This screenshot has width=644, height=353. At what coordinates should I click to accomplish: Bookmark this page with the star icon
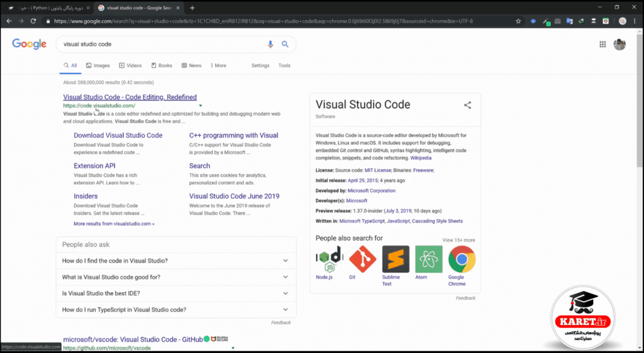coord(518,21)
